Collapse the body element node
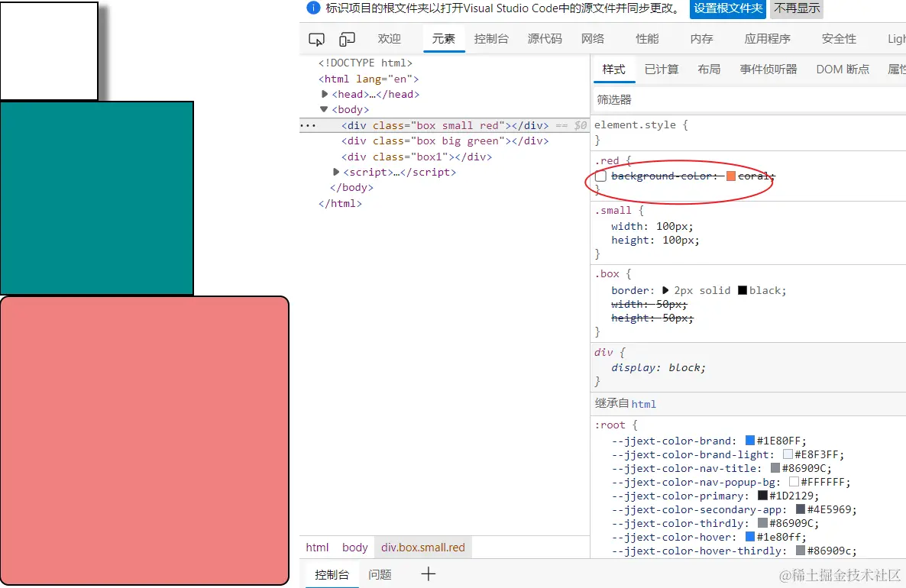906x588 pixels. (324, 109)
